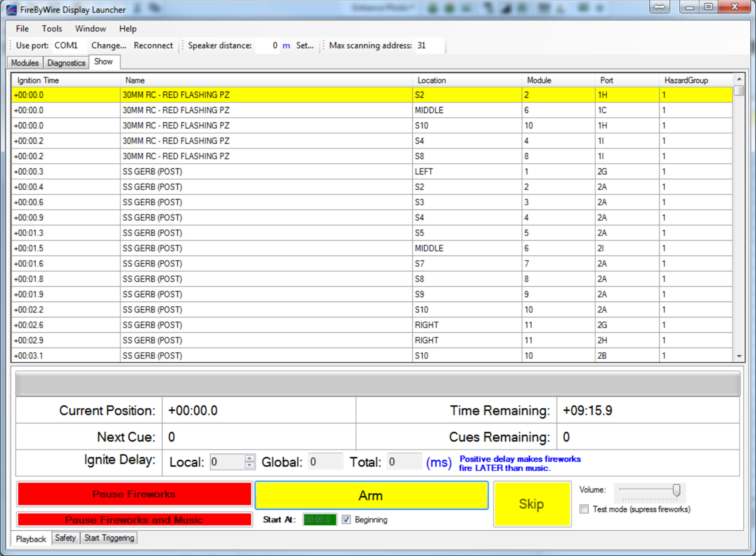Click the Volume slider handle
This screenshot has height=556, width=756.
click(x=676, y=490)
